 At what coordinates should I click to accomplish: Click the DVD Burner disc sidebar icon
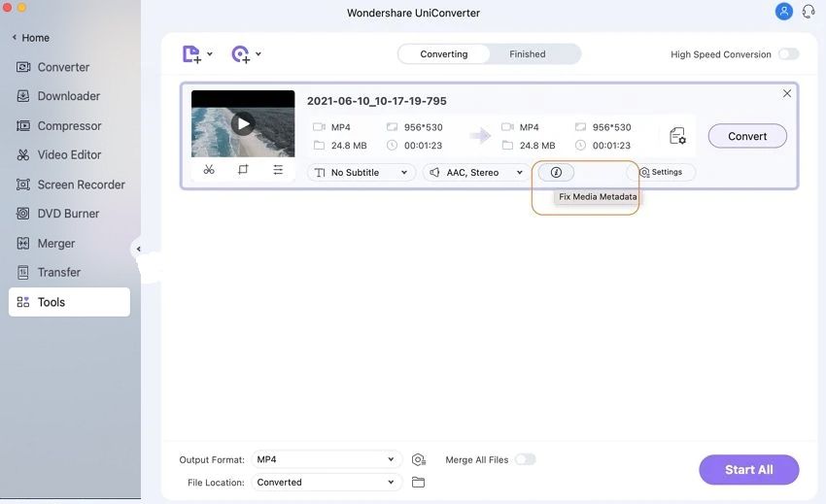pyautogui.click(x=23, y=214)
